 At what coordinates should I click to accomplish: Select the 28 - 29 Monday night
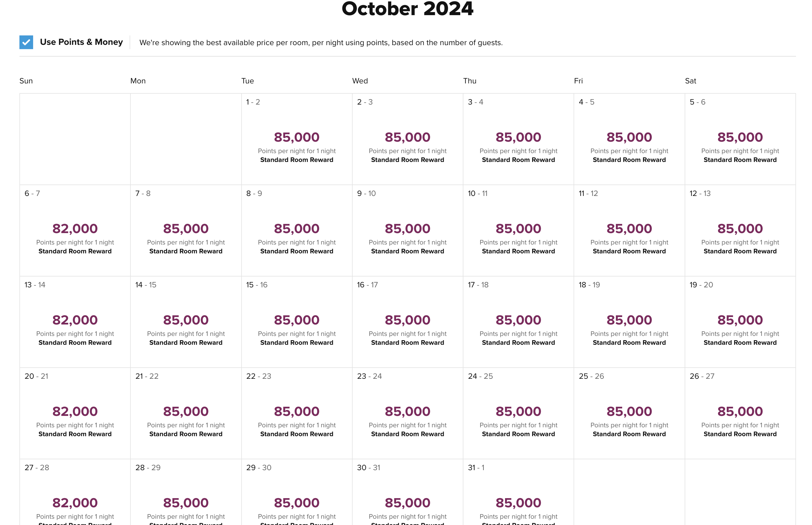[186, 492]
